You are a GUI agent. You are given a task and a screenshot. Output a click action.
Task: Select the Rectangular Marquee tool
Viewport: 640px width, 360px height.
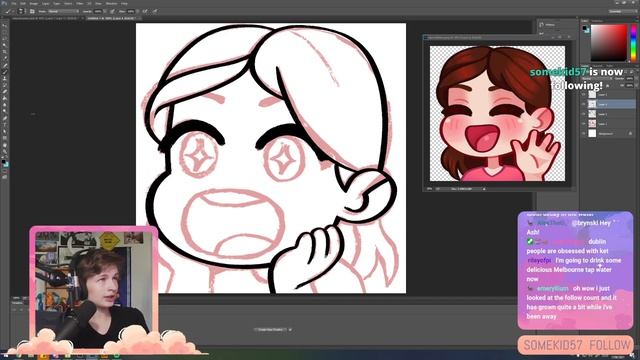tap(5, 32)
